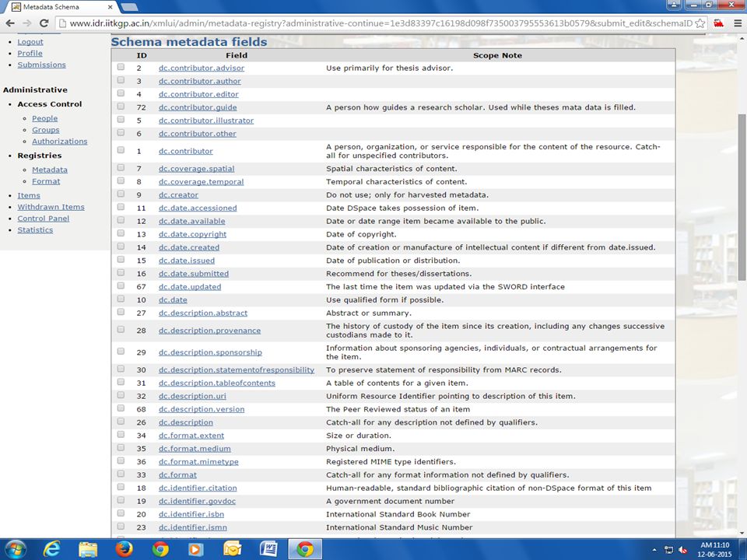The width and height of the screenshot is (747, 560).
Task: Open Format under Registries
Action: 46,181
